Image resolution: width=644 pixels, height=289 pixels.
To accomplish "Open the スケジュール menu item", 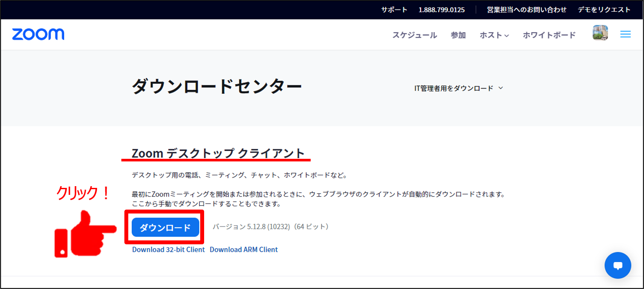I will [415, 35].
